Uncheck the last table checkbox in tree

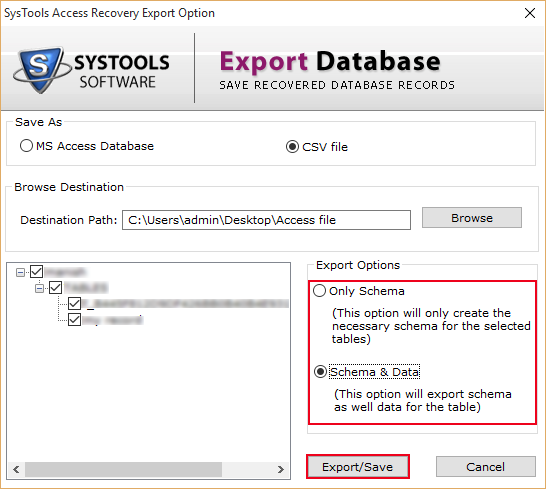[x=75, y=319]
